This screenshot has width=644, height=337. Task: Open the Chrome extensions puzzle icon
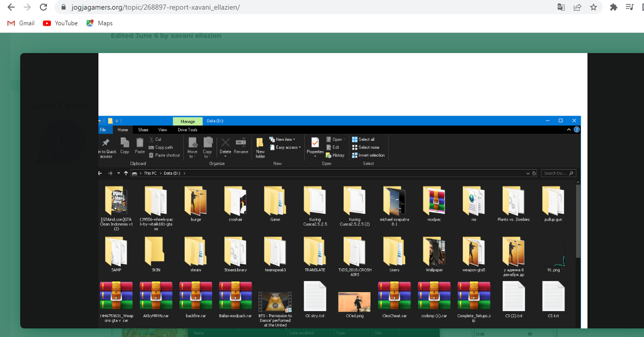614,7
